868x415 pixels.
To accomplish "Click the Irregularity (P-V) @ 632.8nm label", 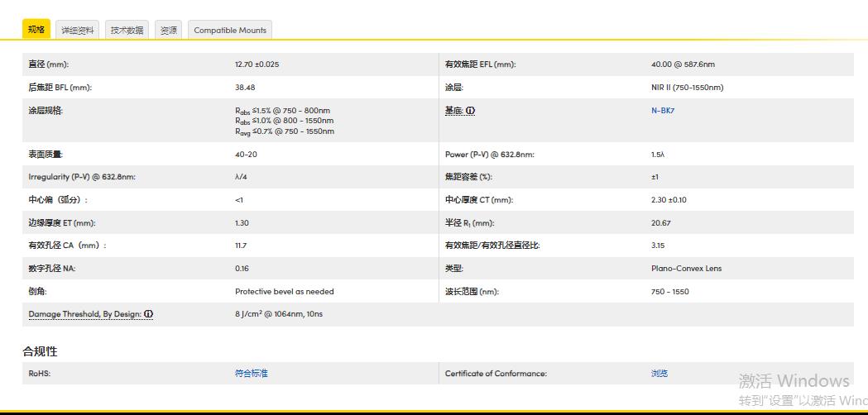I will [83, 177].
